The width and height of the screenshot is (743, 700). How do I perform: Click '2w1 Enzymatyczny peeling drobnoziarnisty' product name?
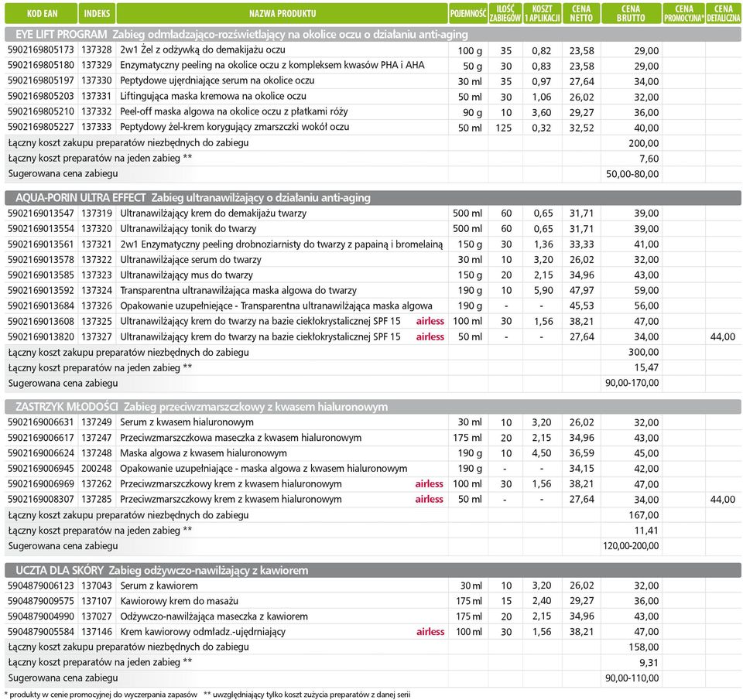click(282, 244)
